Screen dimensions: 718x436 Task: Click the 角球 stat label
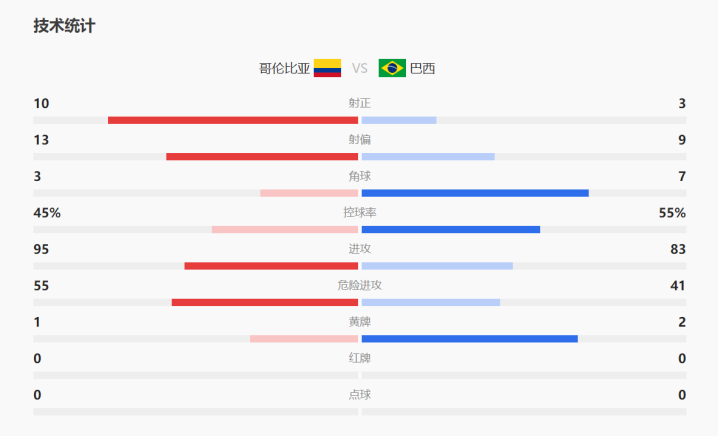[x=360, y=176]
